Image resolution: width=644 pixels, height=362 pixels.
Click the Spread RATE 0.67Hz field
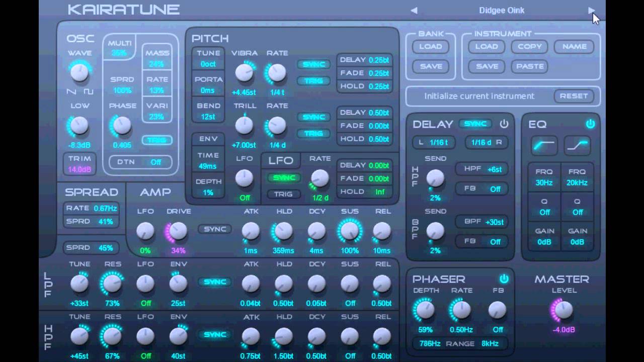pos(91,208)
